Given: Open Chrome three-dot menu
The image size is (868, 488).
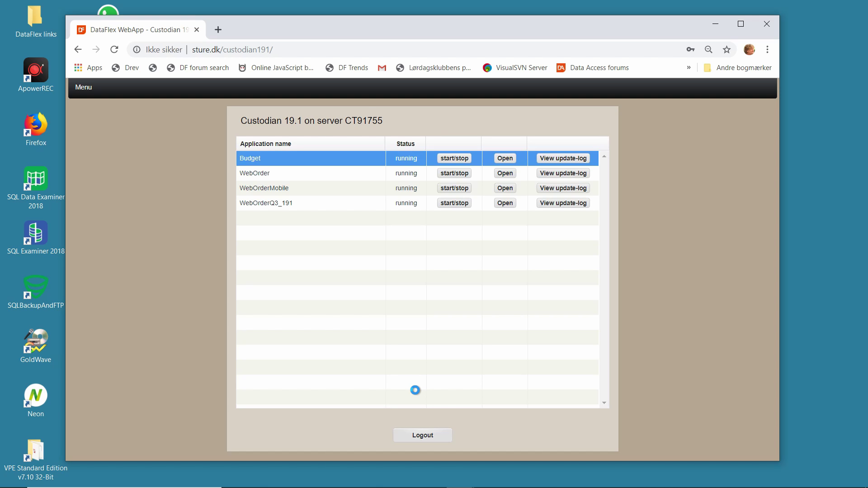Looking at the screenshot, I should (767, 50).
